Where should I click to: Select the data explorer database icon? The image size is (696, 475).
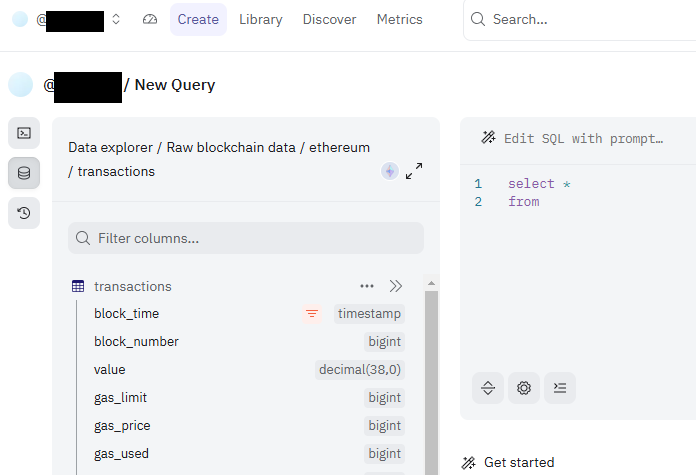24,173
